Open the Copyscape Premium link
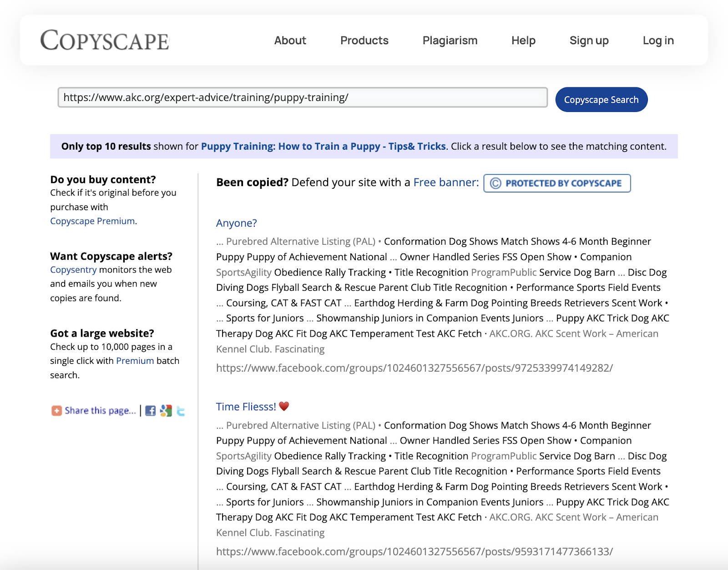728x570 pixels. 91,221
